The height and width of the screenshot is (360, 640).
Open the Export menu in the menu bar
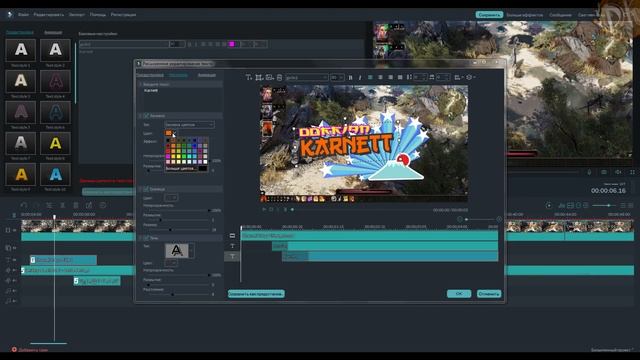[77, 15]
